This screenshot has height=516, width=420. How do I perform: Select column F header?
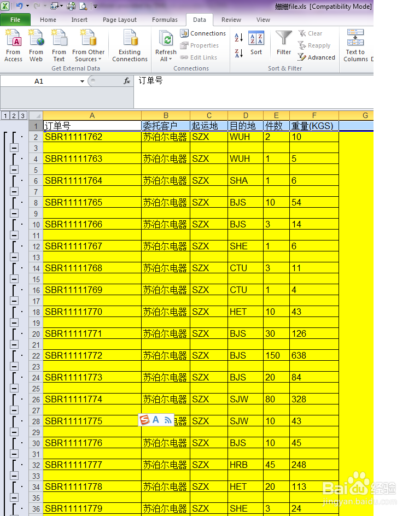point(314,115)
